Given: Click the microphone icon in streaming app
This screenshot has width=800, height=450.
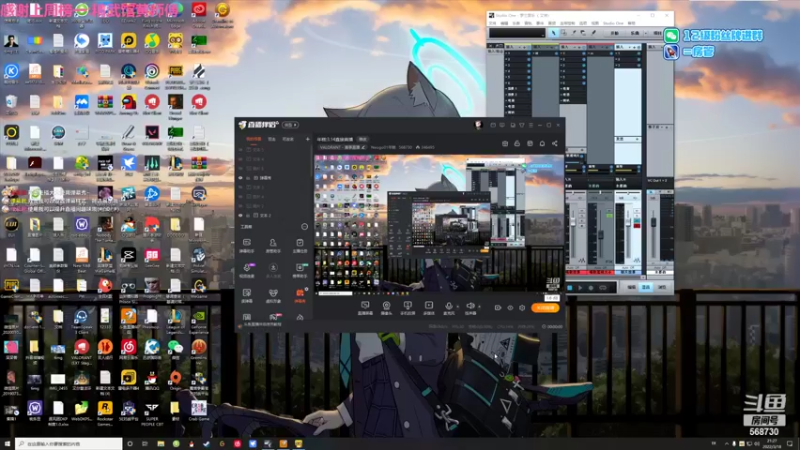Looking at the screenshot, I should click(448, 306).
